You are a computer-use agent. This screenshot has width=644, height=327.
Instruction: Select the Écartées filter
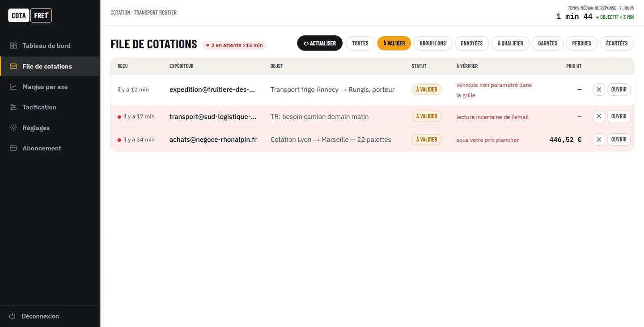pos(617,43)
